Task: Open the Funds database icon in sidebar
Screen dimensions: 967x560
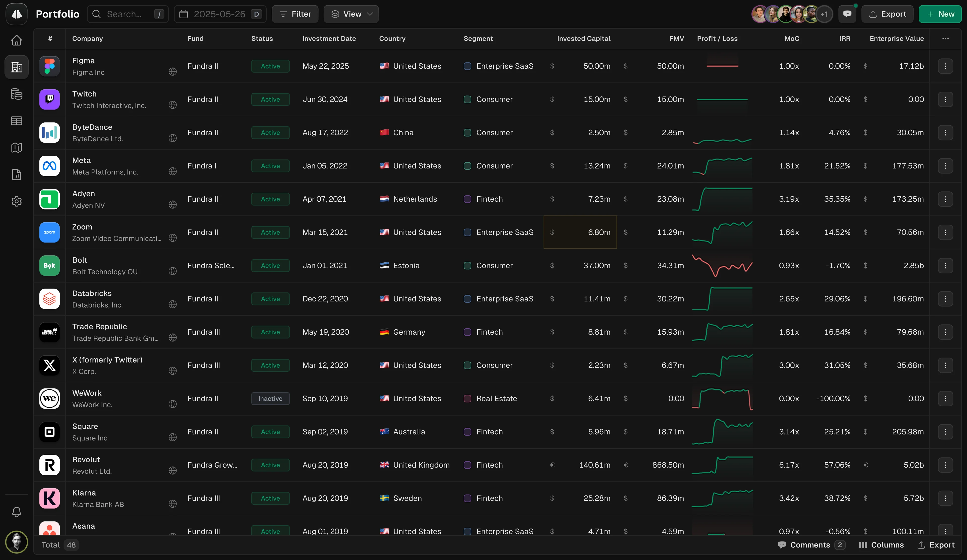Action: [16, 94]
